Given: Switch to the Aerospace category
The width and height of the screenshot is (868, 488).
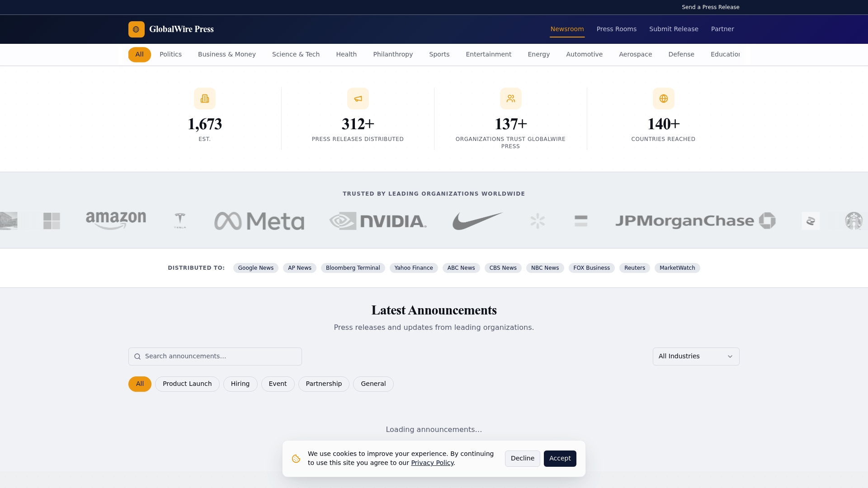Looking at the screenshot, I should 635,55.
